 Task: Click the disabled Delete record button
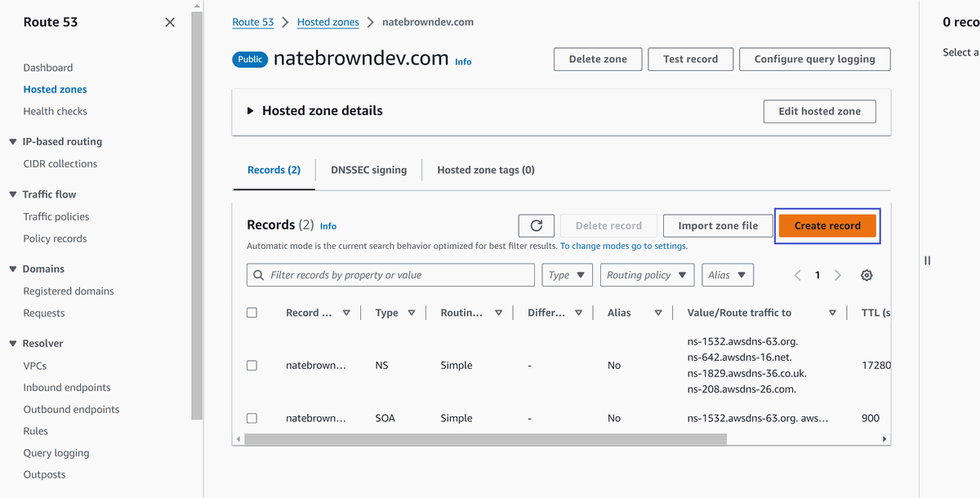(x=608, y=225)
